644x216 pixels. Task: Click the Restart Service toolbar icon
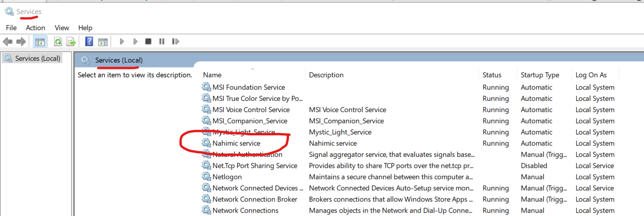pos(176,42)
